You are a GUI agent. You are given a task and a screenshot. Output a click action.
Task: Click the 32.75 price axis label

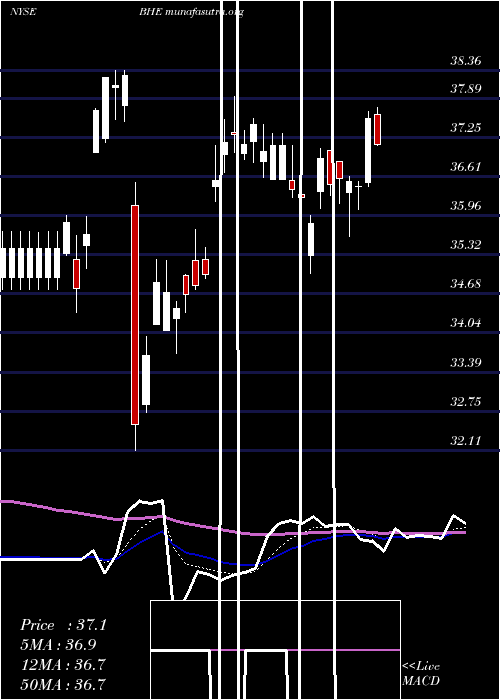pyautogui.click(x=466, y=401)
